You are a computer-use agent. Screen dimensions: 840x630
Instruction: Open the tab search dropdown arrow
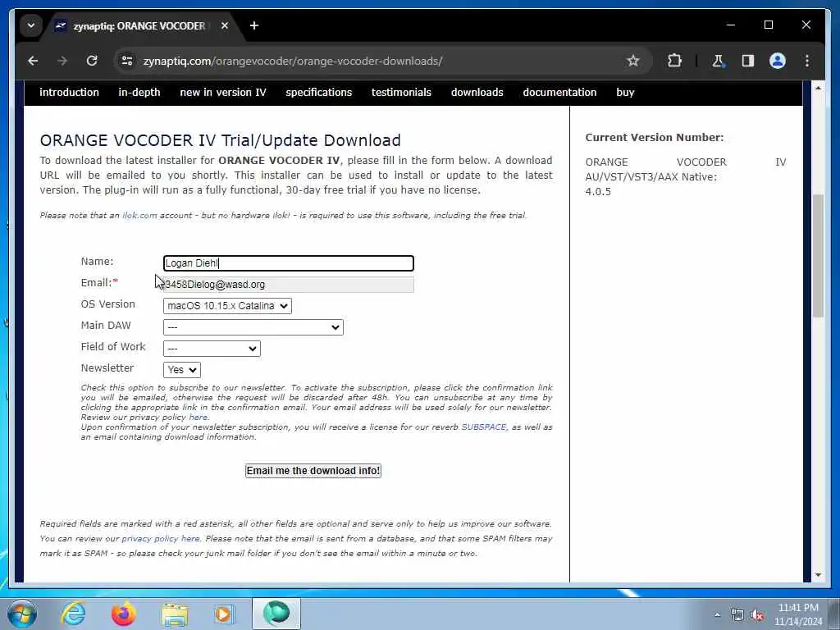click(31, 25)
